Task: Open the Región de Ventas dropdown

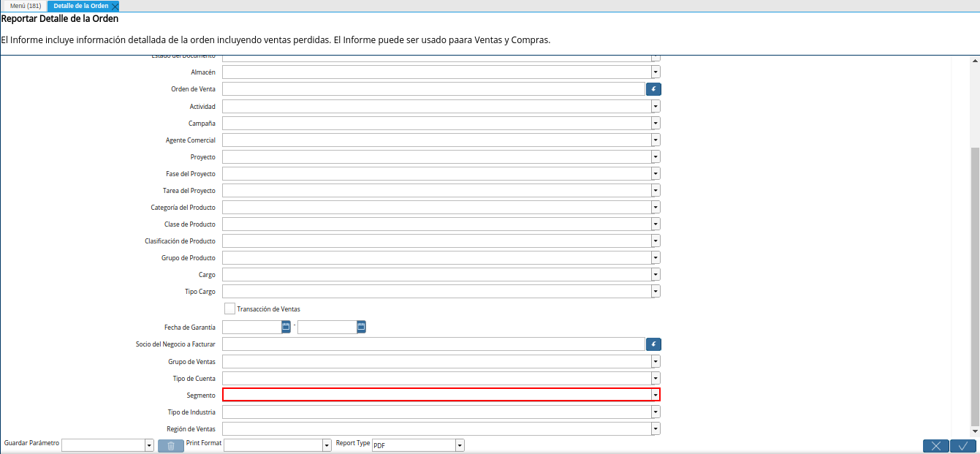Action: click(656, 429)
